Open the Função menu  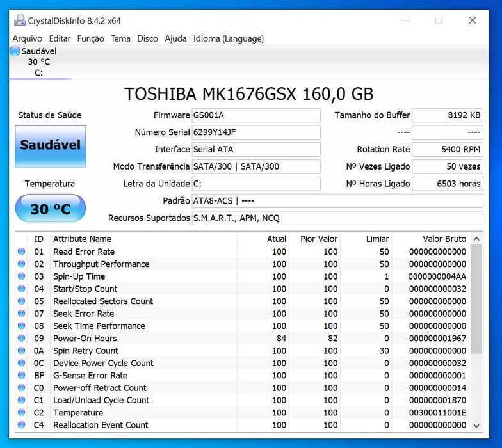(91, 38)
